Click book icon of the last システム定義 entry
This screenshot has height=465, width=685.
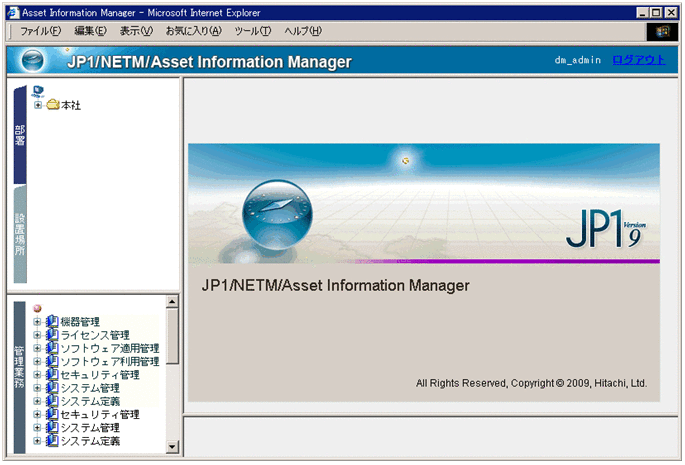pyautogui.click(x=52, y=441)
